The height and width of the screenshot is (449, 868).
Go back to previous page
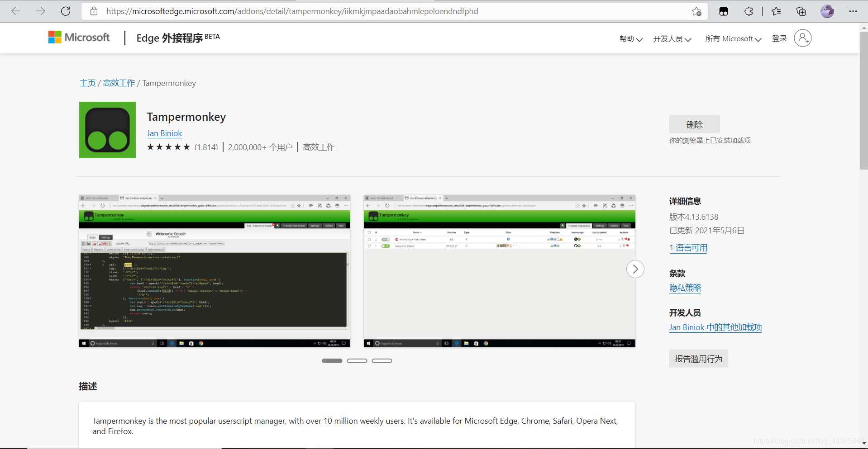point(16,11)
